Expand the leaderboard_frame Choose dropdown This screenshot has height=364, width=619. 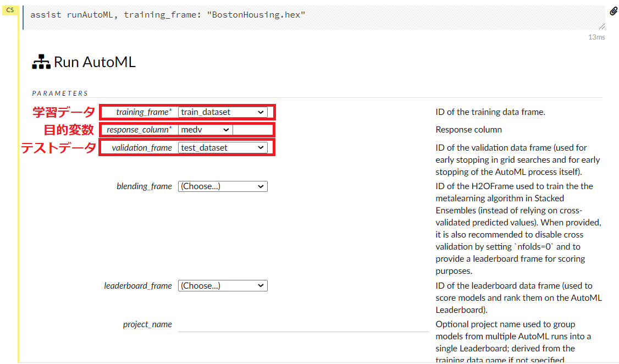tap(223, 286)
